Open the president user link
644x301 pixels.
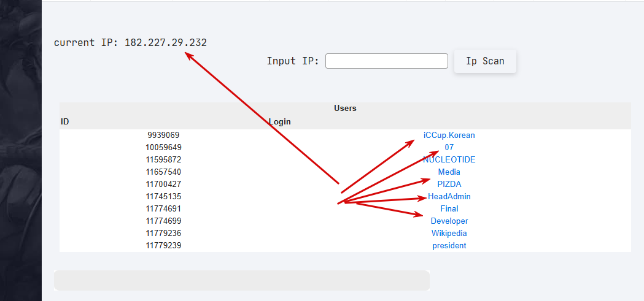(449, 245)
